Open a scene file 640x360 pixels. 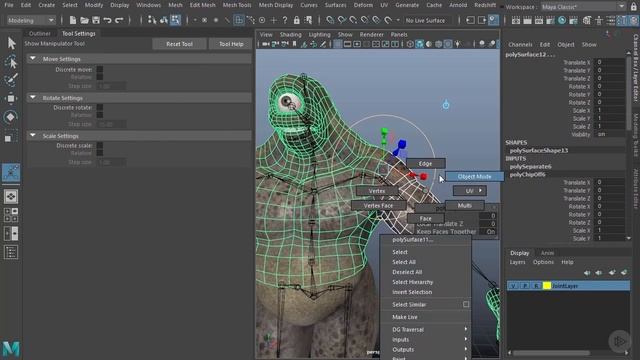[x=84, y=20]
